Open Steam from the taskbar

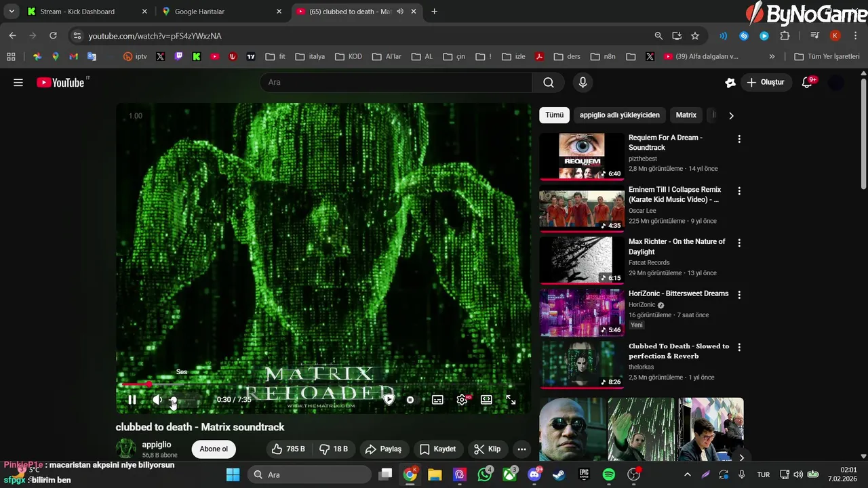[559, 474]
